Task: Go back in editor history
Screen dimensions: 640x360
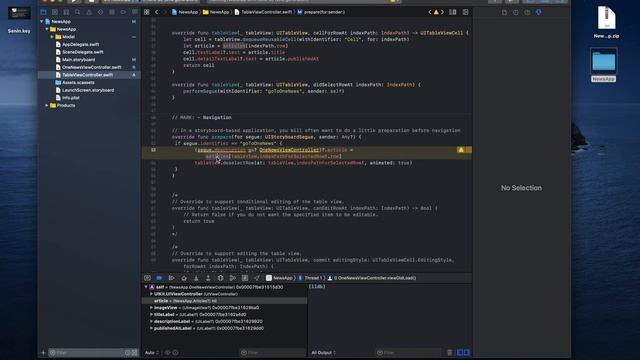Action: click(157, 12)
